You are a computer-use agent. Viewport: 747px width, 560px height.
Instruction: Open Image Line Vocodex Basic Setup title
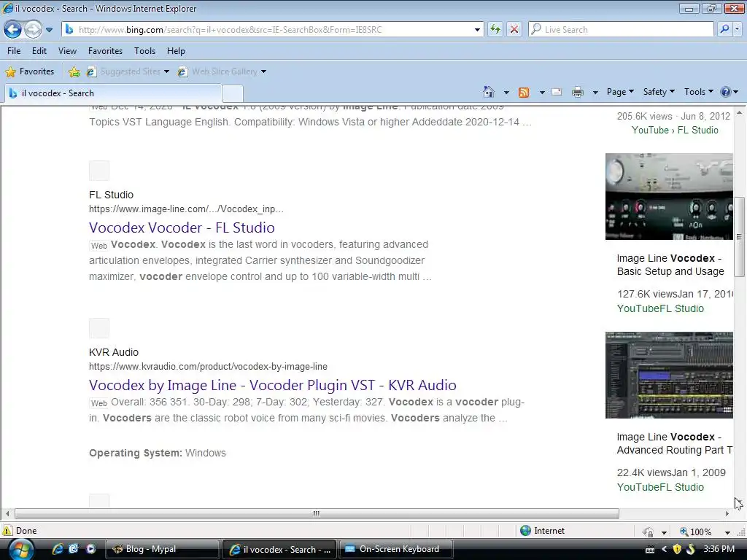click(670, 265)
